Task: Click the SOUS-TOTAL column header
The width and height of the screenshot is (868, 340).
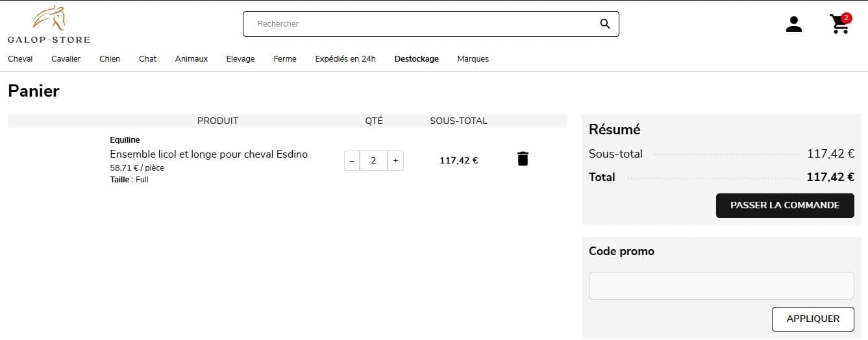Action: pos(458,121)
